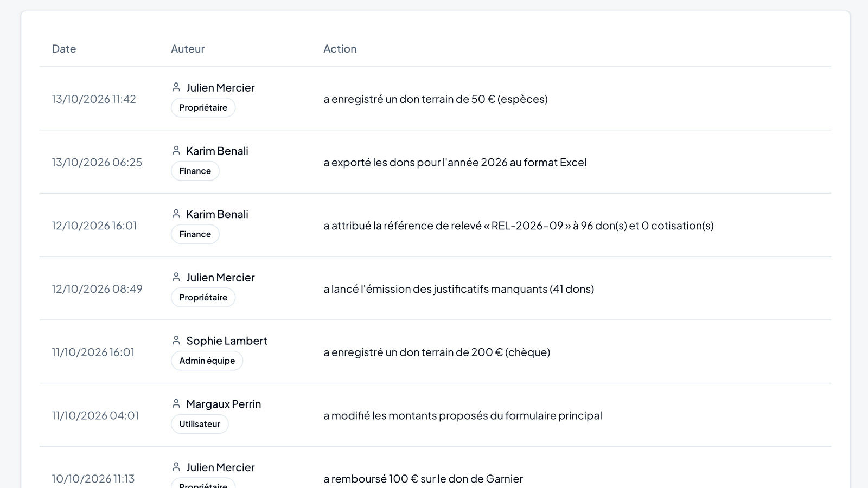Click the Finance badge under Karim Benali 06:25
Viewport: 868px width, 488px height.
(195, 171)
